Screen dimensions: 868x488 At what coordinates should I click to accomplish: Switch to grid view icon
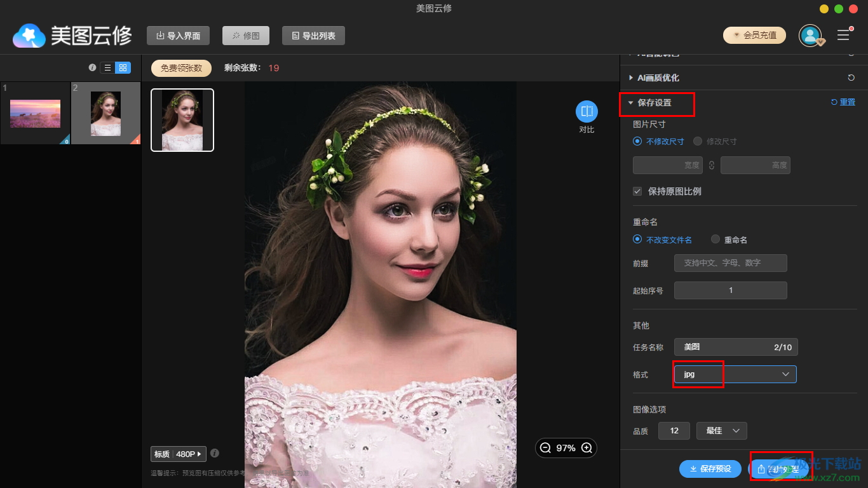123,67
